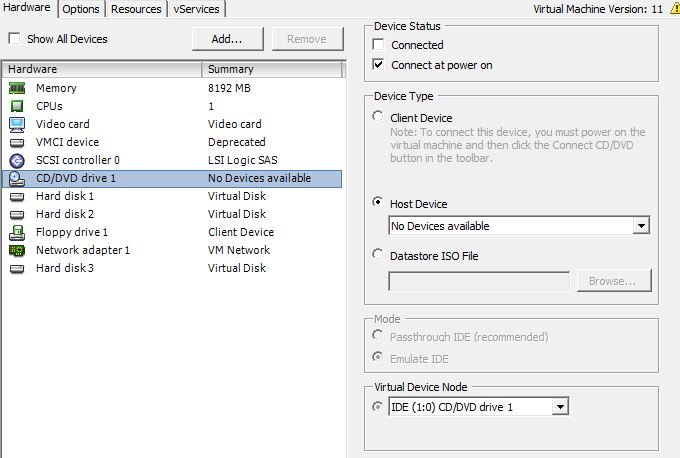680x458 pixels.
Task: Select the Video card monitor icon
Action: [x=17, y=124]
